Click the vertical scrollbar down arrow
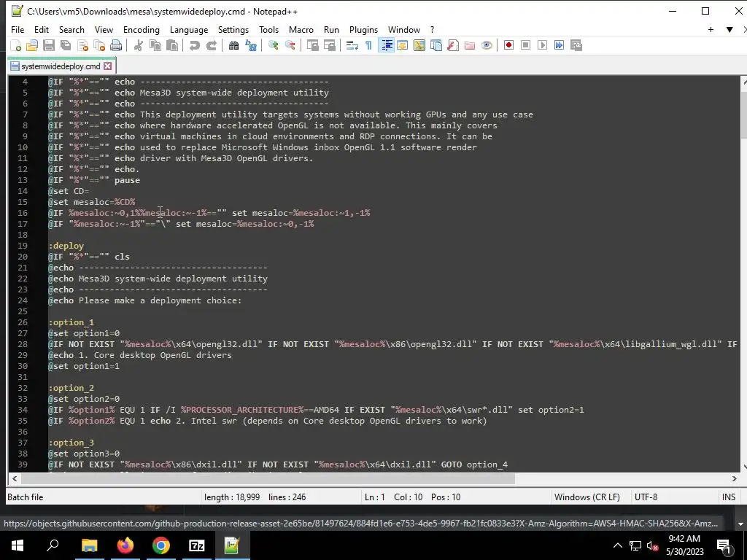This screenshot has width=747, height=560. click(x=743, y=467)
